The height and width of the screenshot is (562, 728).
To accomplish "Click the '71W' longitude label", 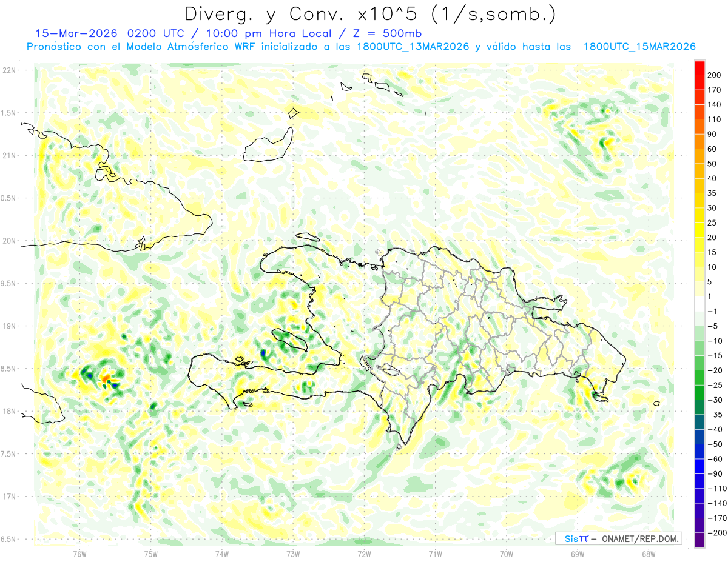I will pyautogui.click(x=435, y=554).
